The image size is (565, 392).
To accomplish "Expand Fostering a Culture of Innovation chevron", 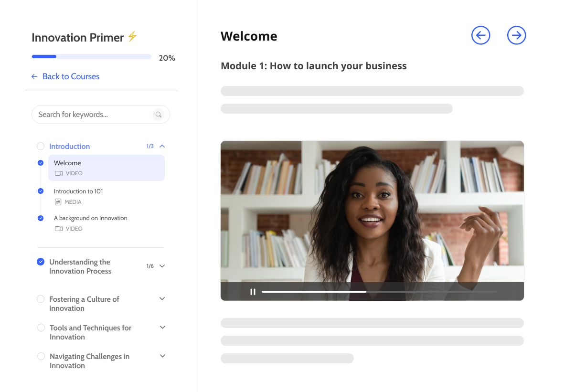I will click(x=162, y=298).
